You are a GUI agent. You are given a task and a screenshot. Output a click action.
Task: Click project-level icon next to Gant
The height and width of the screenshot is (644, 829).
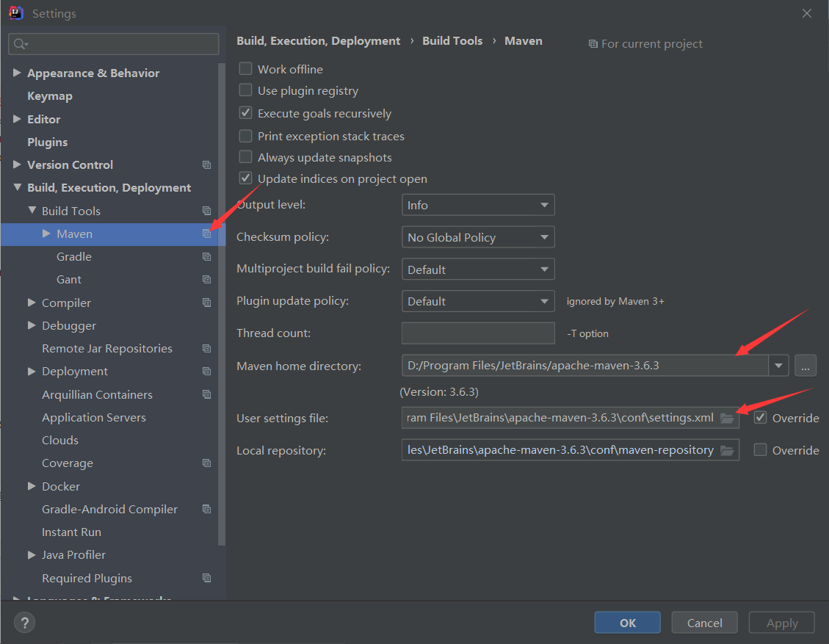tap(207, 279)
